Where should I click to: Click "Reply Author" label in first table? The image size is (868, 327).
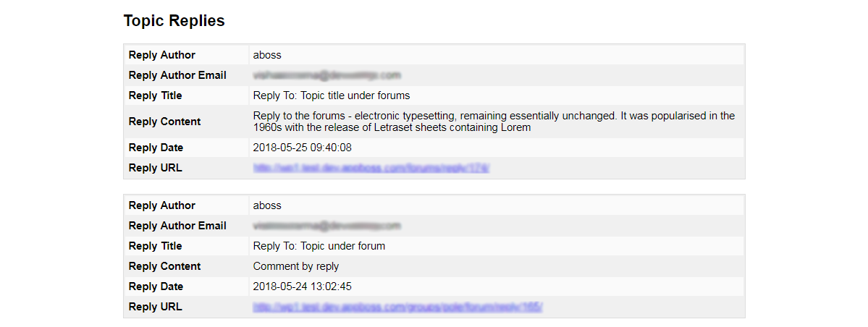pos(162,55)
